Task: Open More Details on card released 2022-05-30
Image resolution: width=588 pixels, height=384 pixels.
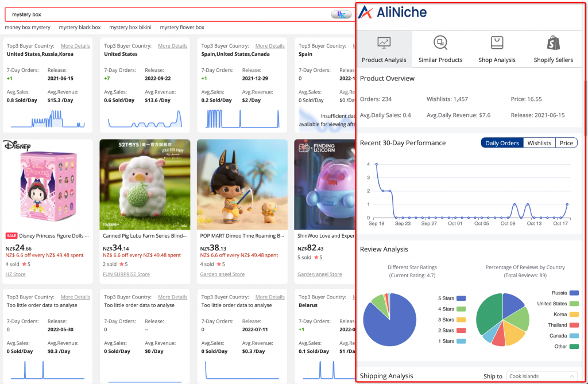Action: (x=75, y=297)
